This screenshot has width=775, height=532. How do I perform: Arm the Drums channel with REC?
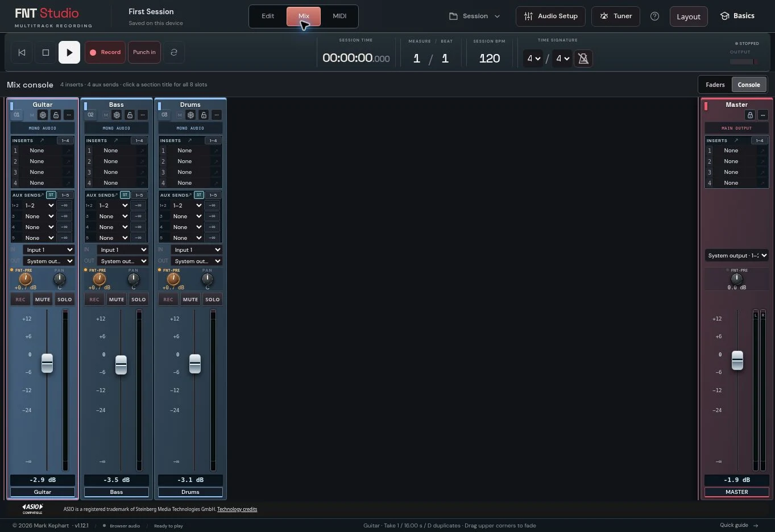tap(168, 300)
